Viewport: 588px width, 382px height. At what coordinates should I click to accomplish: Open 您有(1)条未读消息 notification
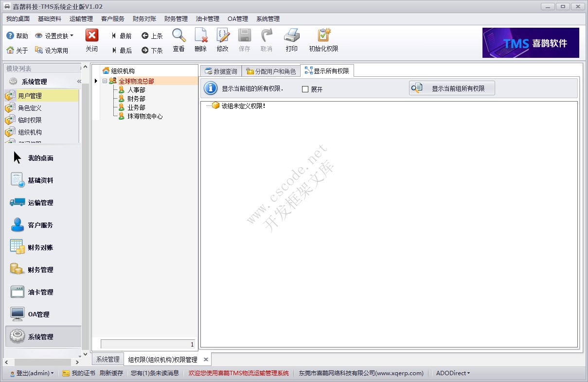point(155,373)
